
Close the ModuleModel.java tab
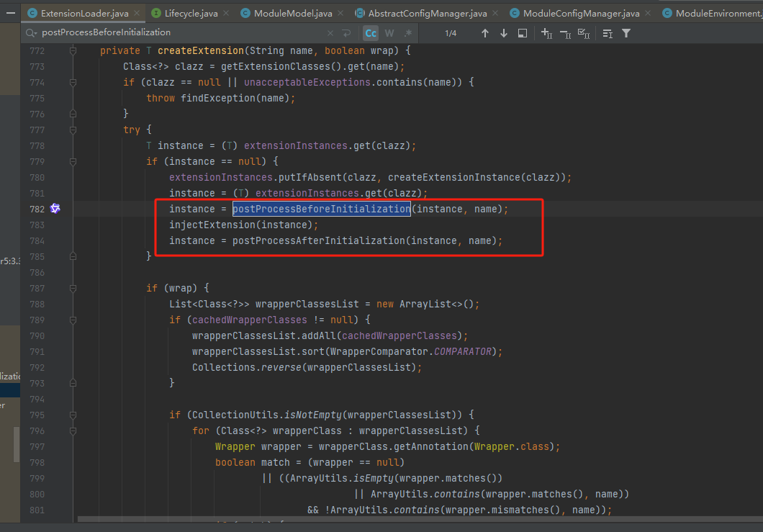[x=340, y=13]
